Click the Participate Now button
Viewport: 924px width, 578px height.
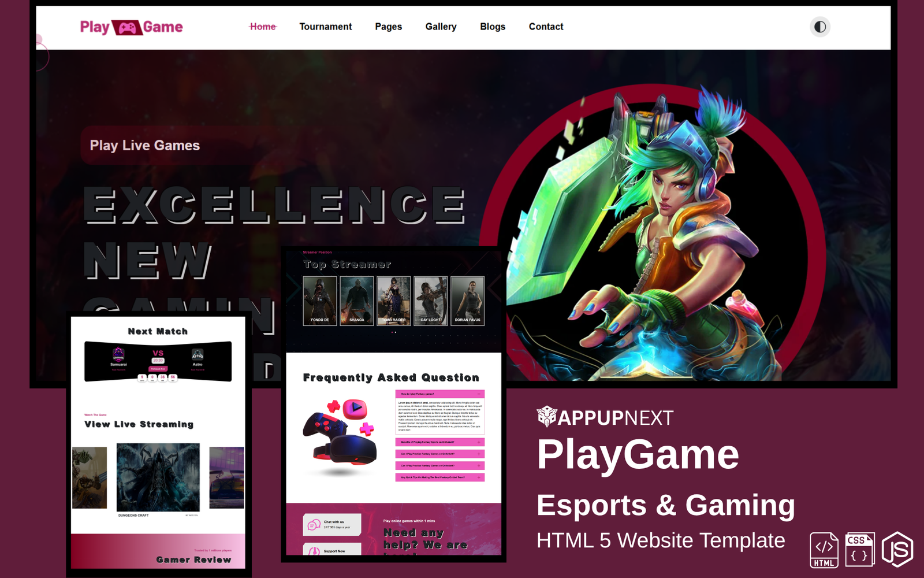pos(158,369)
